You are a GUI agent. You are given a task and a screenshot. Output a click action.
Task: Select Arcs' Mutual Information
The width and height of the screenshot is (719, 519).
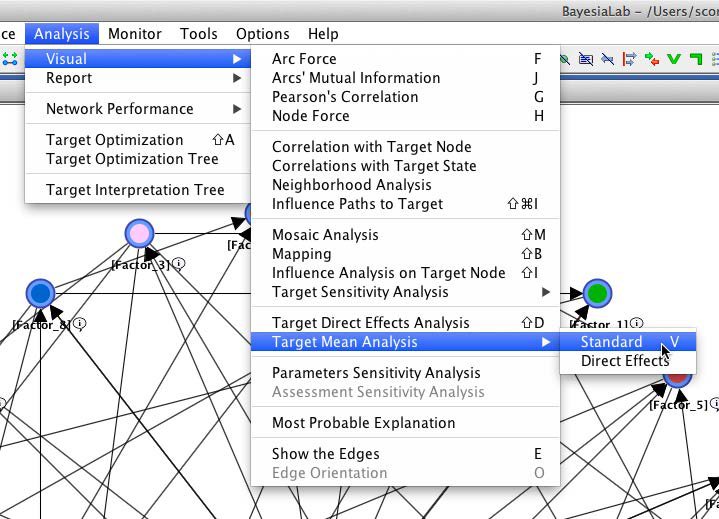pyautogui.click(x=405, y=78)
